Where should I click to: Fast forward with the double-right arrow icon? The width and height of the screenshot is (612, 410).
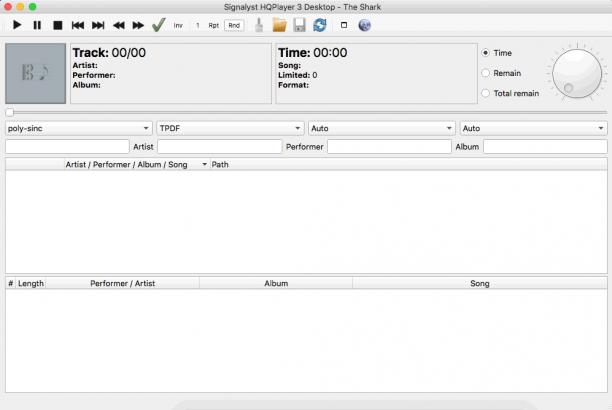click(138, 25)
